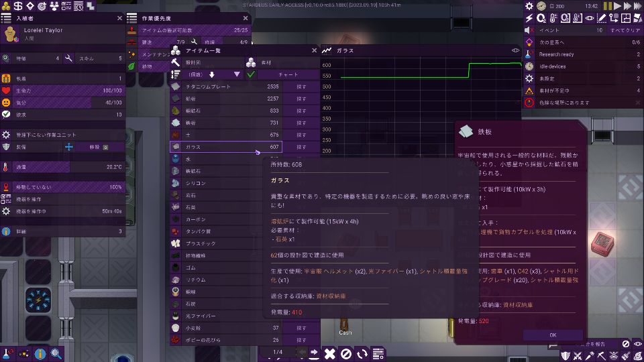Toggle the room oxygen overlay icon

click(x=565, y=18)
